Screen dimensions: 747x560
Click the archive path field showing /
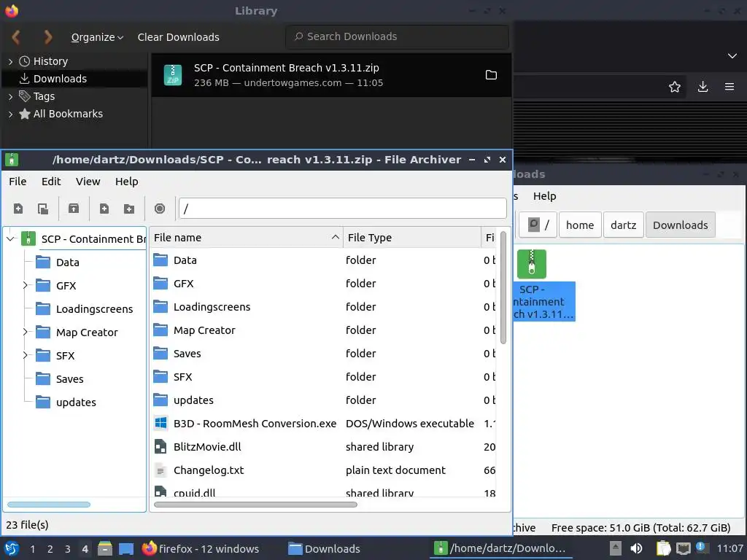click(342, 209)
